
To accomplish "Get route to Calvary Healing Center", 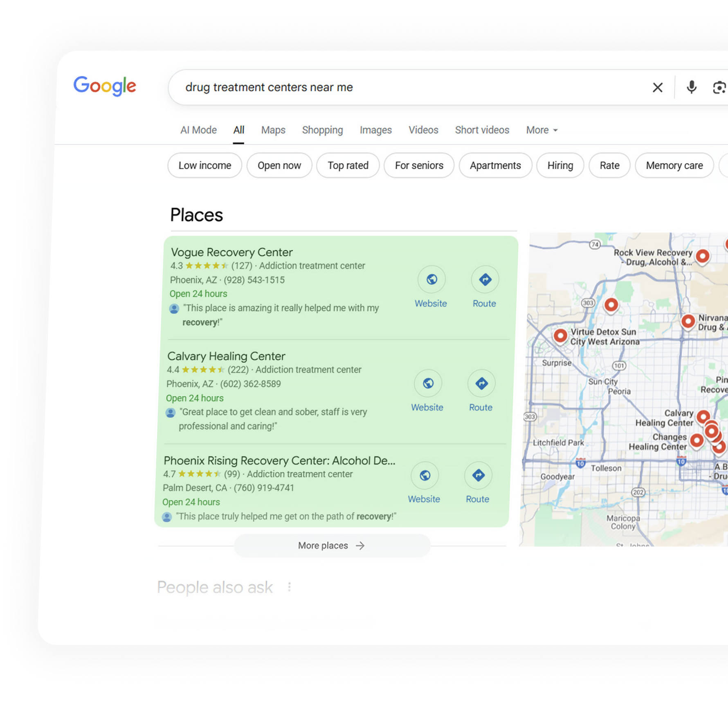I will (x=481, y=383).
